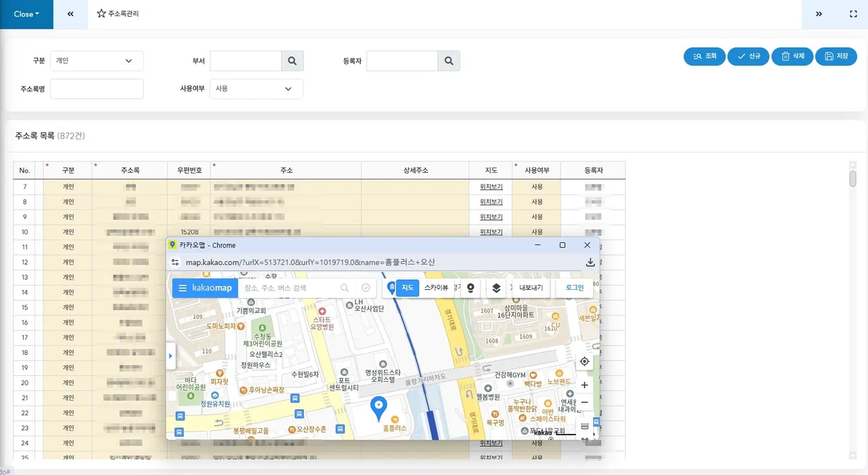Enable roadview with the pin icon in map toolbar
Screen dimensions: 868x475
[x=471, y=288]
